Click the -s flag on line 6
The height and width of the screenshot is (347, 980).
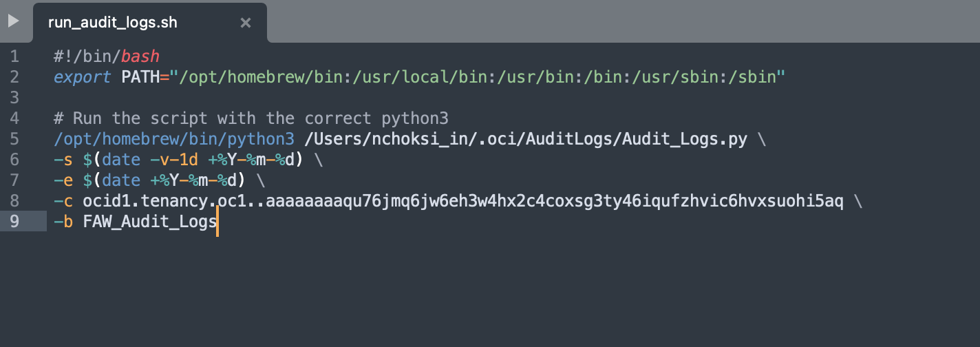63,160
